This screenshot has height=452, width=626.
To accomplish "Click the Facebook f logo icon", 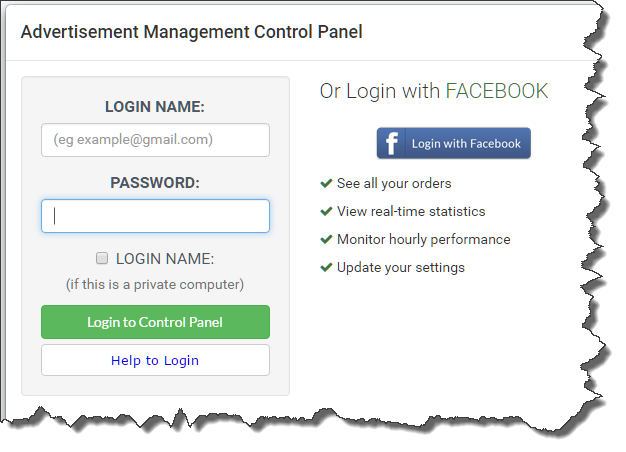I will click(x=391, y=143).
